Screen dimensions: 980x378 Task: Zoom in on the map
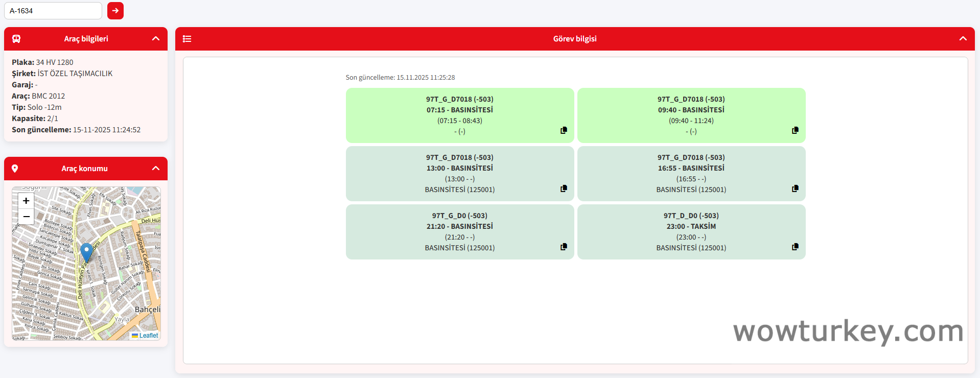click(26, 201)
